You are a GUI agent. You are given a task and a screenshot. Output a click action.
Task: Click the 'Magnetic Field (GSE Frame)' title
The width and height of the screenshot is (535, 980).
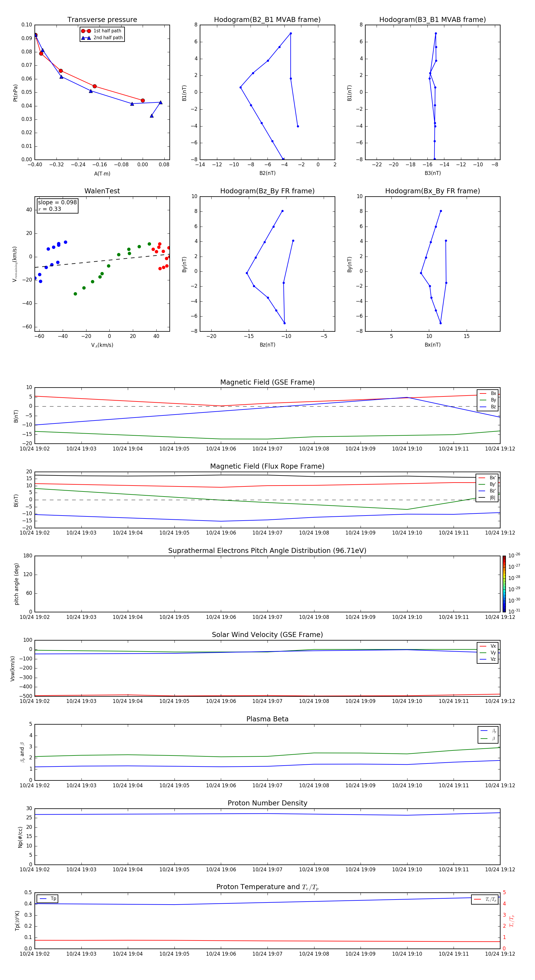[267, 382]
